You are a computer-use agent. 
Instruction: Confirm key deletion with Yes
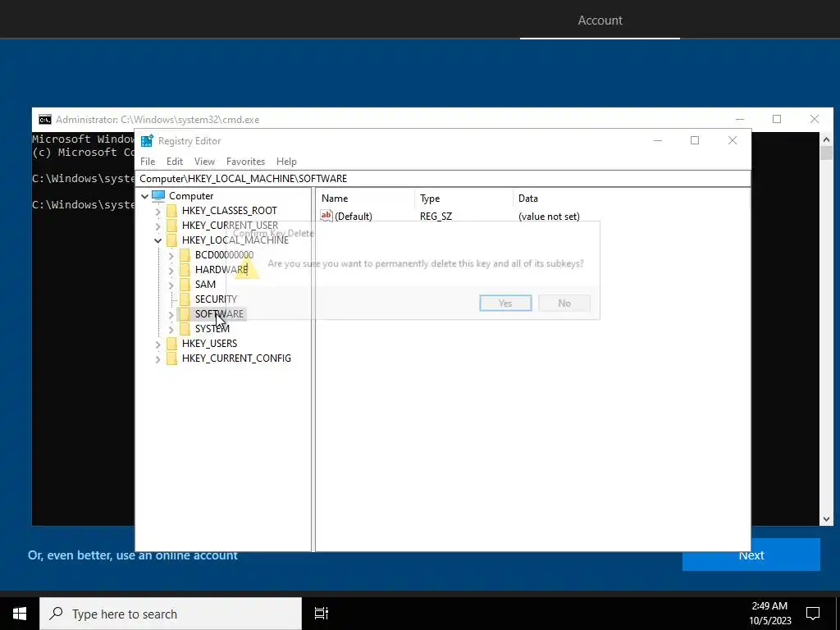click(505, 304)
